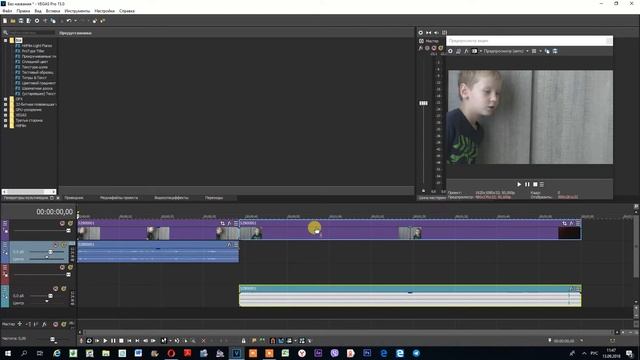Open event FX on the first video clip

(229, 223)
